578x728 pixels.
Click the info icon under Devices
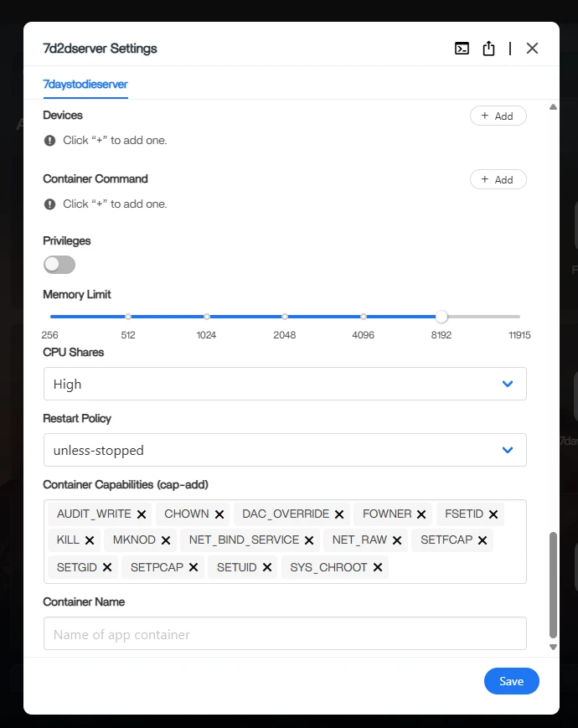[x=49, y=141]
